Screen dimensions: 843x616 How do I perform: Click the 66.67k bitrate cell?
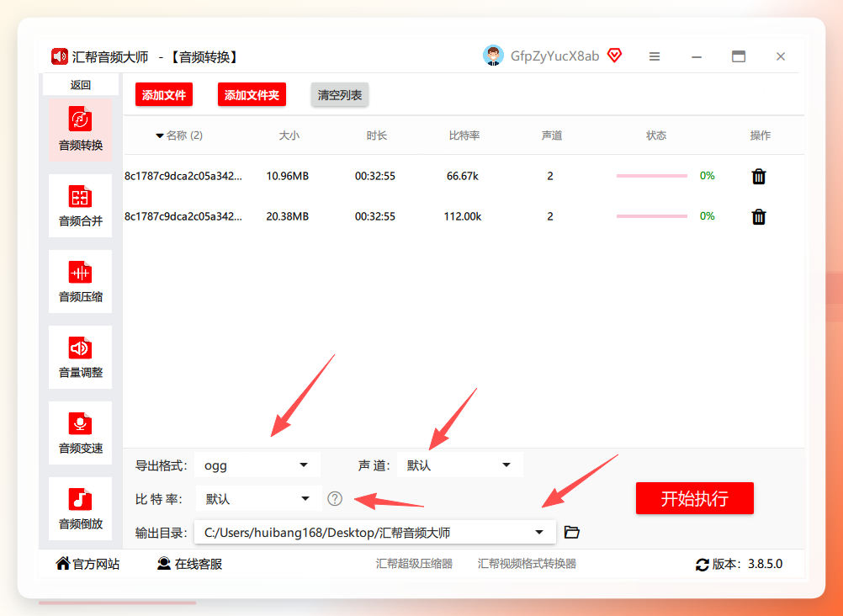click(x=463, y=176)
